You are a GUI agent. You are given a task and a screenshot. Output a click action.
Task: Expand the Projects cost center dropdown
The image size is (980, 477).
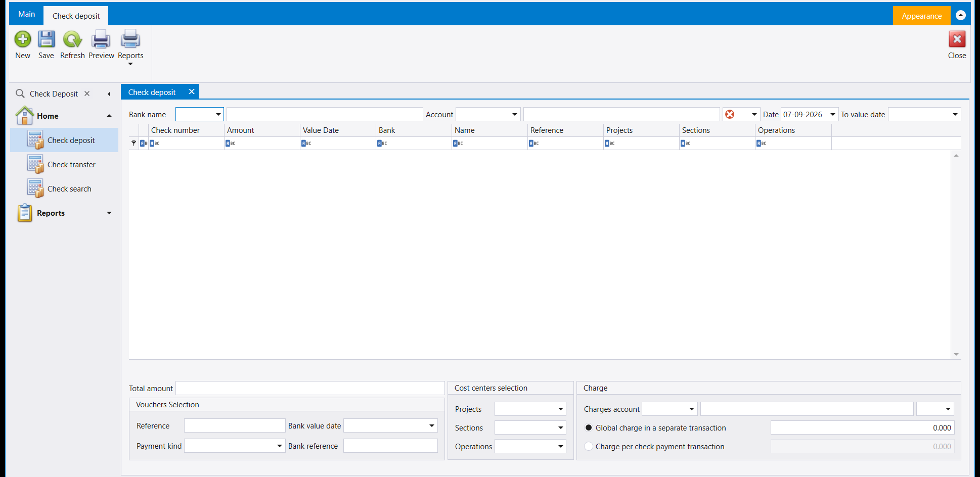click(x=561, y=409)
